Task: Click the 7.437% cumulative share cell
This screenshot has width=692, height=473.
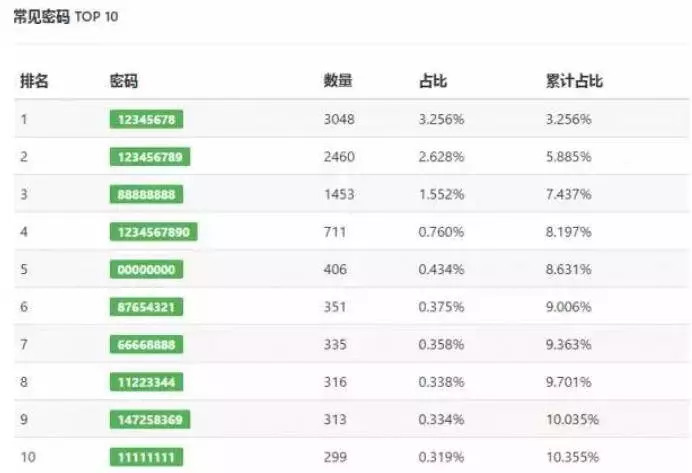Action: tap(568, 194)
